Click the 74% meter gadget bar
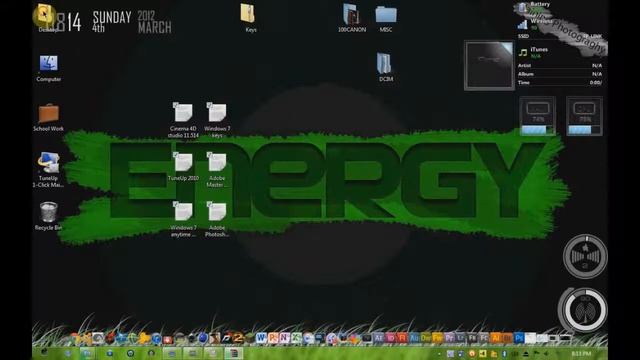Image resolution: width=640 pixels, height=360 pixels. (538, 130)
